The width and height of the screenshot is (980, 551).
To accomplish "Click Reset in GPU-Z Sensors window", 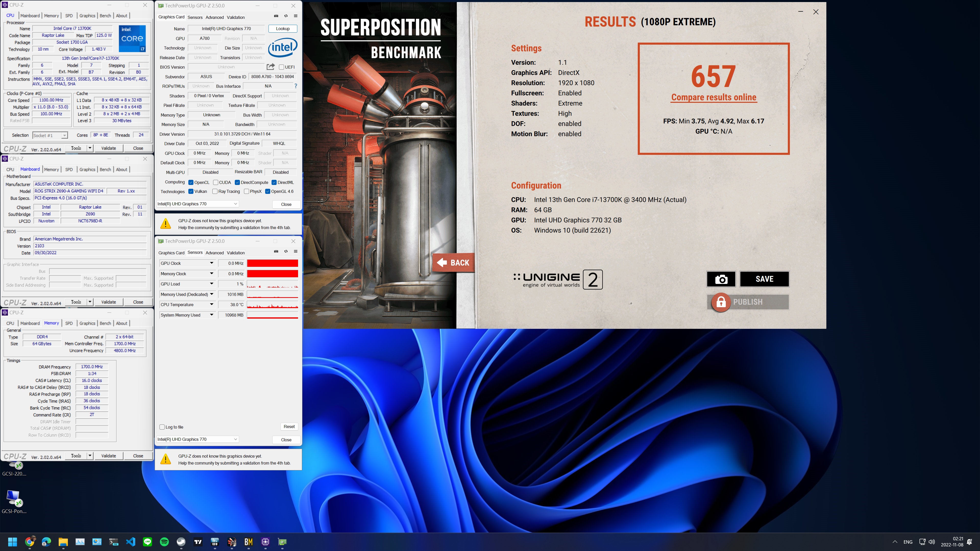I will point(289,427).
